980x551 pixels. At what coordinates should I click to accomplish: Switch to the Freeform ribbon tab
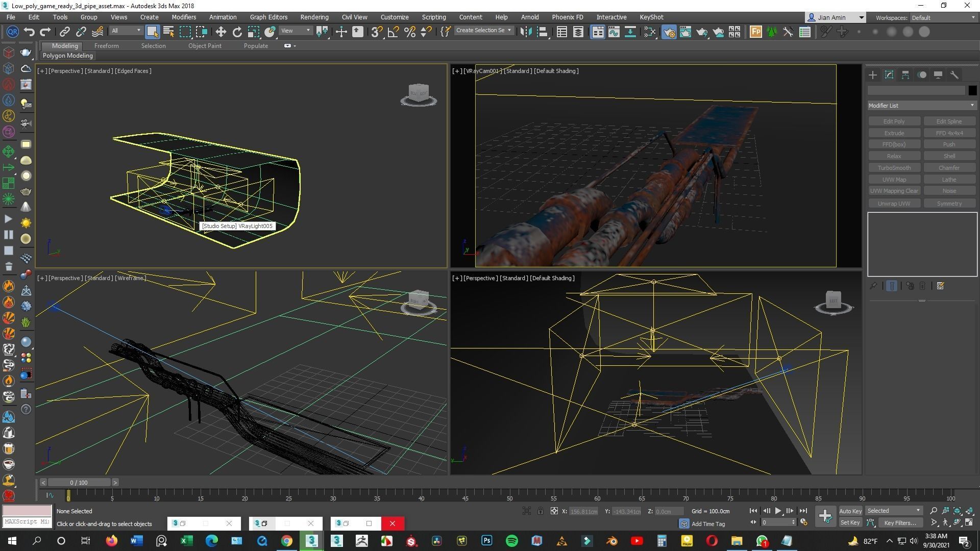(x=106, y=45)
